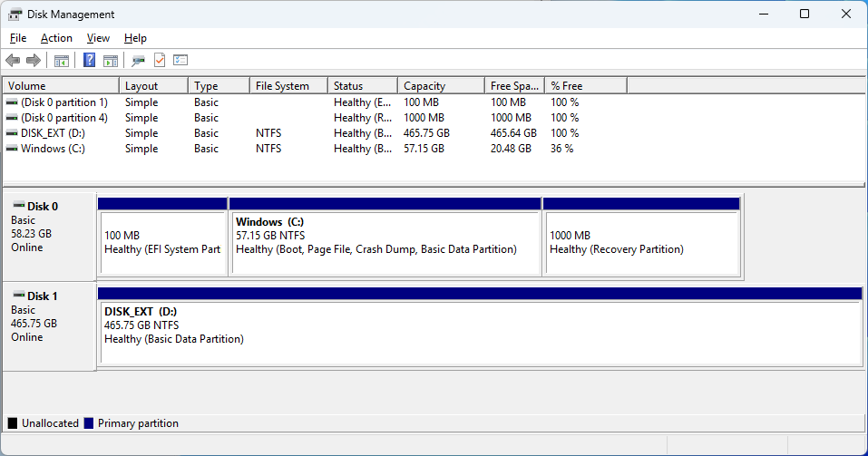The image size is (868, 456).
Task: Click the document with checkmark toolbar icon
Action: (x=160, y=61)
